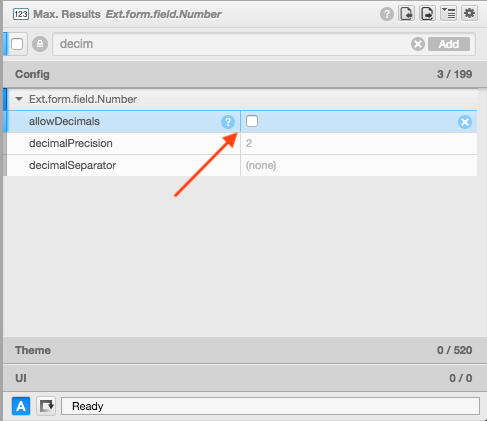Select the decimalPrecision property name
The height and width of the screenshot is (421, 487).
pyautogui.click(x=71, y=143)
